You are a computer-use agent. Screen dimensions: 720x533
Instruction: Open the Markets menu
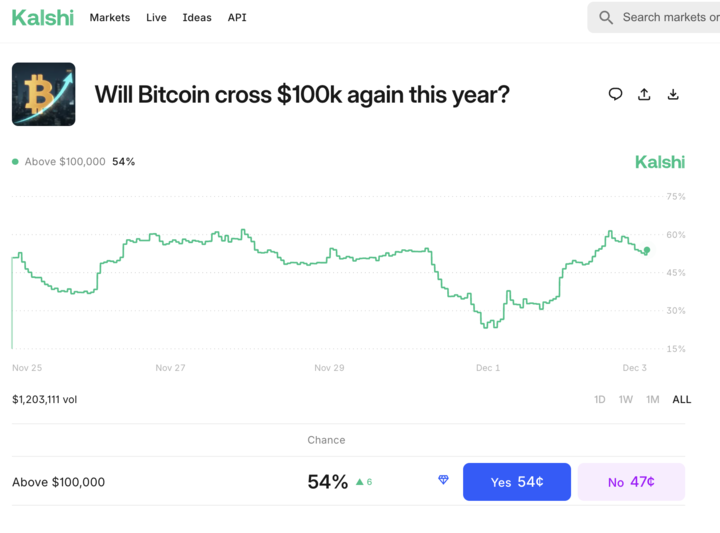pyautogui.click(x=110, y=18)
